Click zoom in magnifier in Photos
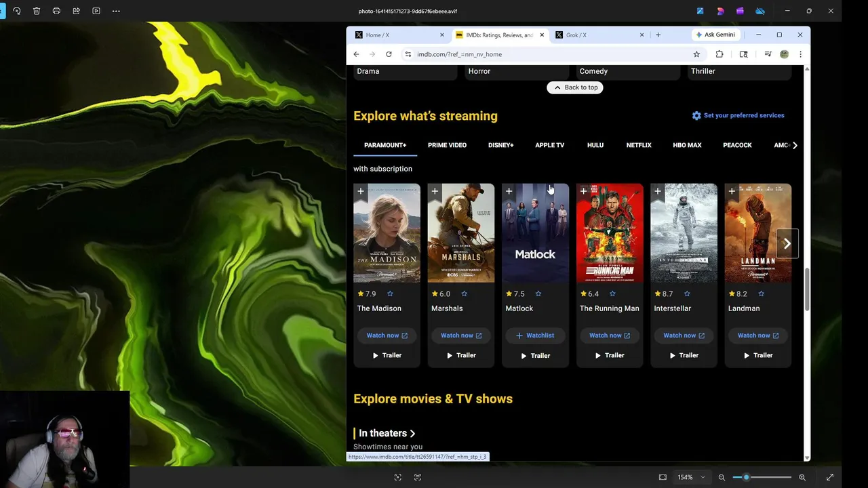 pyautogui.click(x=802, y=477)
